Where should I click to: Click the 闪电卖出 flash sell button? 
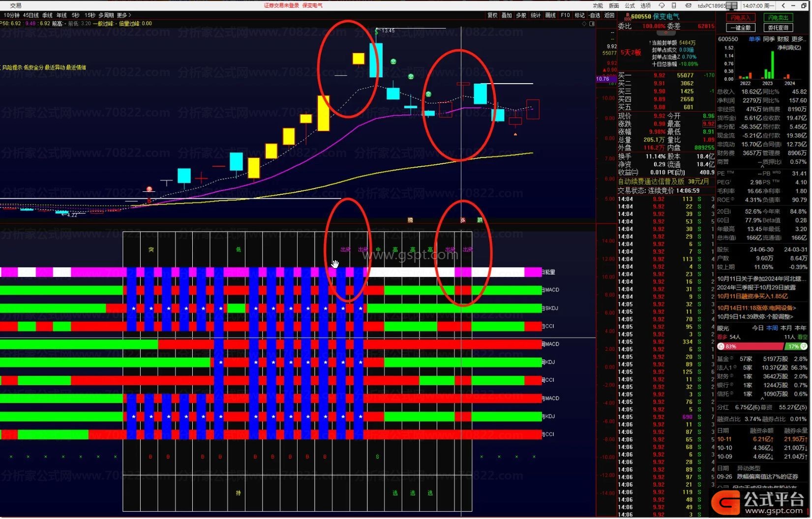coord(778,18)
